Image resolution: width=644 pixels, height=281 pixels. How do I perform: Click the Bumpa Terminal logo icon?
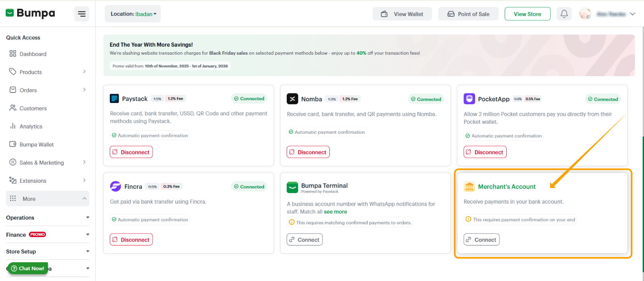tap(293, 187)
